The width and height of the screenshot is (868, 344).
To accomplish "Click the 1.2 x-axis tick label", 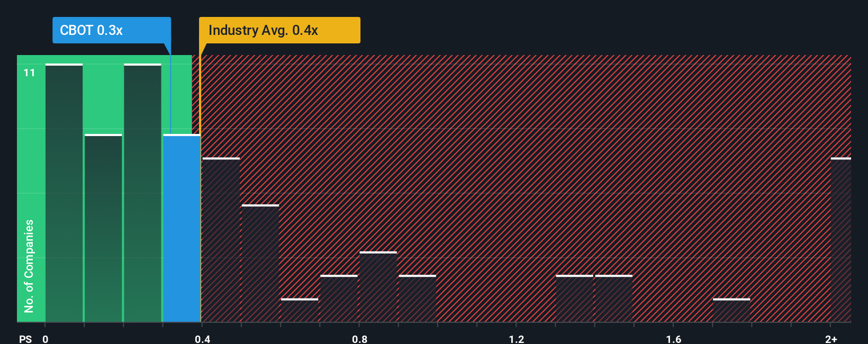I will click(517, 339).
